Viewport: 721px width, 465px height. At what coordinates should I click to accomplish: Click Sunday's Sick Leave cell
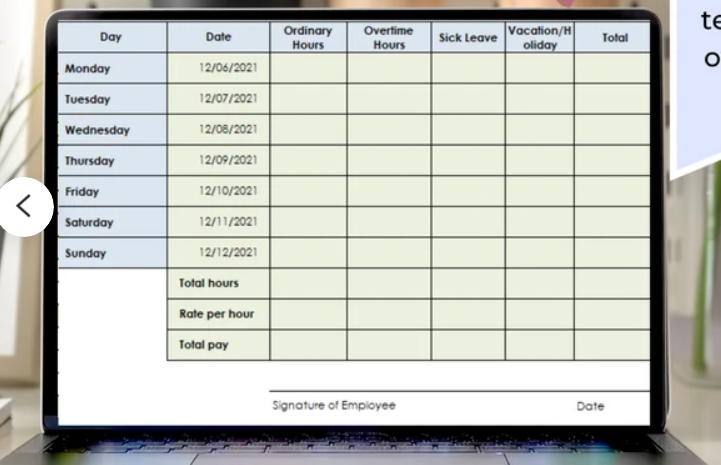(x=468, y=253)
